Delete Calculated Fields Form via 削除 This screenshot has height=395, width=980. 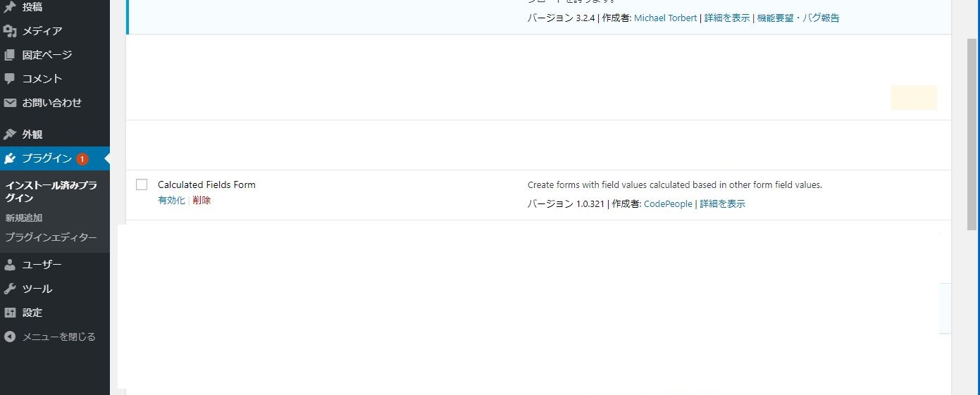tap(201, 200)
